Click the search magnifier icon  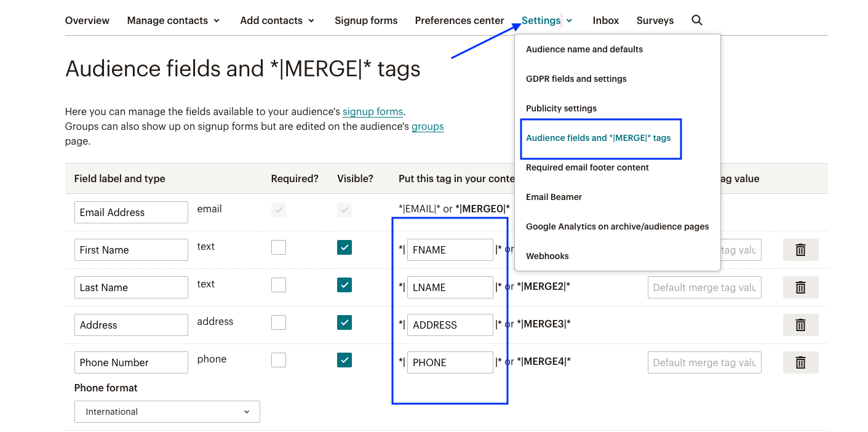tap(696, 20)
